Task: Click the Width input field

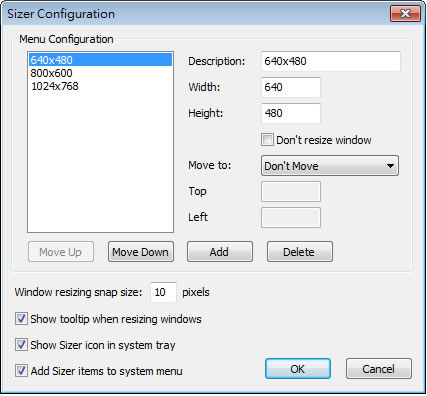Action: (291, 87)
